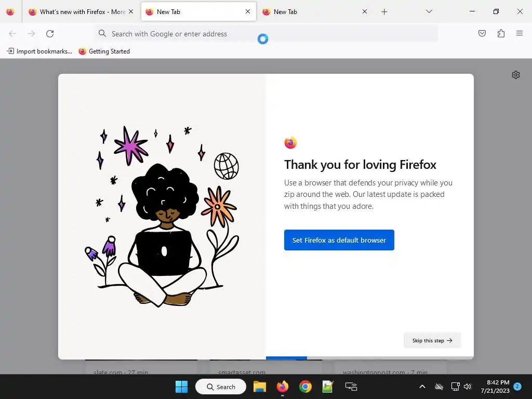This screenshot has height=399, width=532.
Task: Select the middle New Tab
Action: tap(198, 12)
